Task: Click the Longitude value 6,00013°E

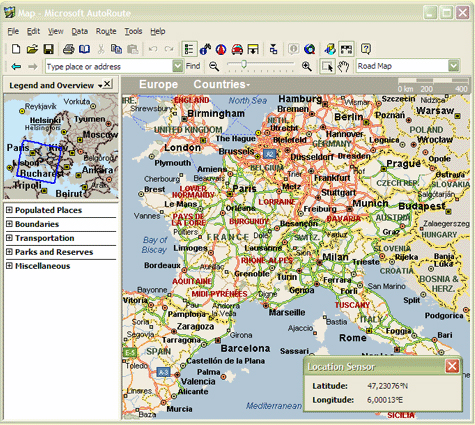Action: point(385,400)
